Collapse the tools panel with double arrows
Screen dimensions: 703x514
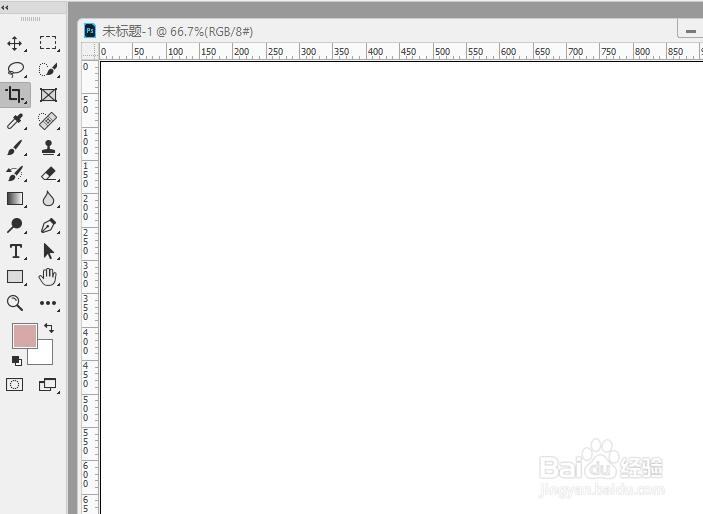pos(5,8)
